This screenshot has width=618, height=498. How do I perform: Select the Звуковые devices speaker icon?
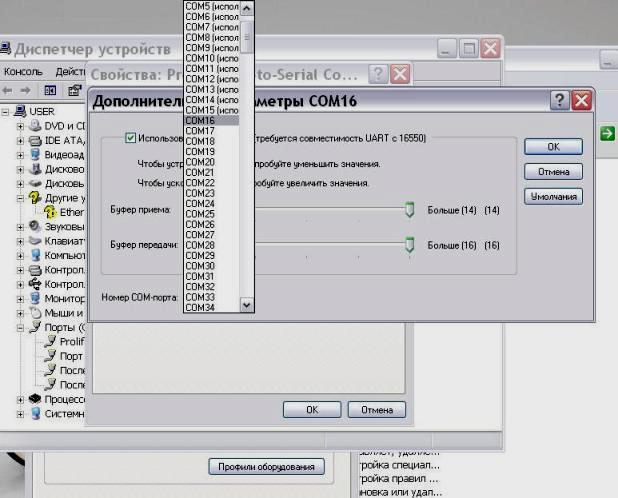click(35, 227)
